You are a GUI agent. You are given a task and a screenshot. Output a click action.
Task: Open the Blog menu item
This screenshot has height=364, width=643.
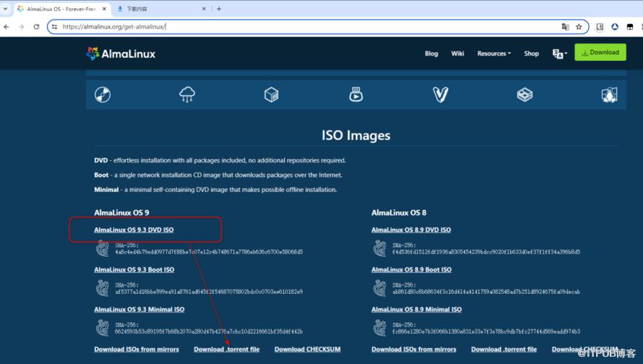[431, 53]
